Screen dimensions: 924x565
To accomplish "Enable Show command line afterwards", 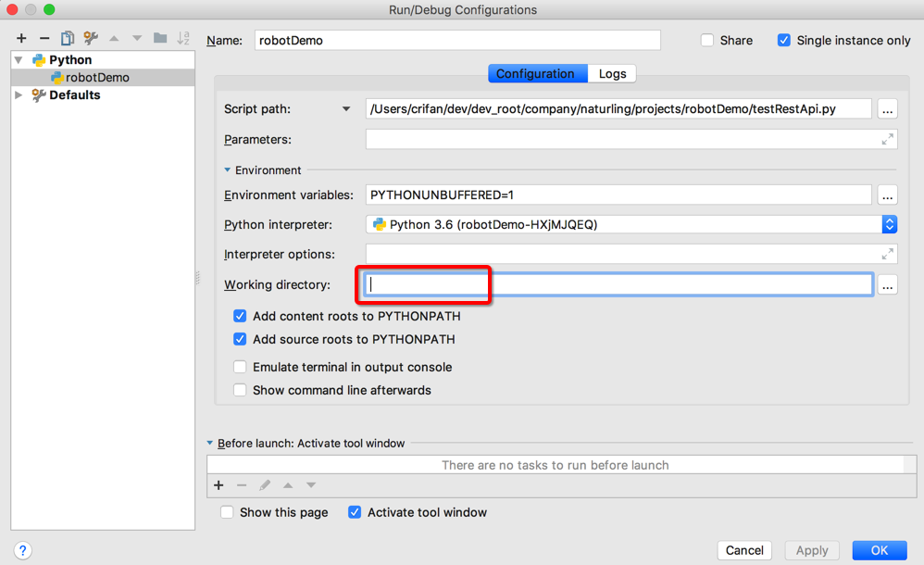I will [x=240, y=390].
